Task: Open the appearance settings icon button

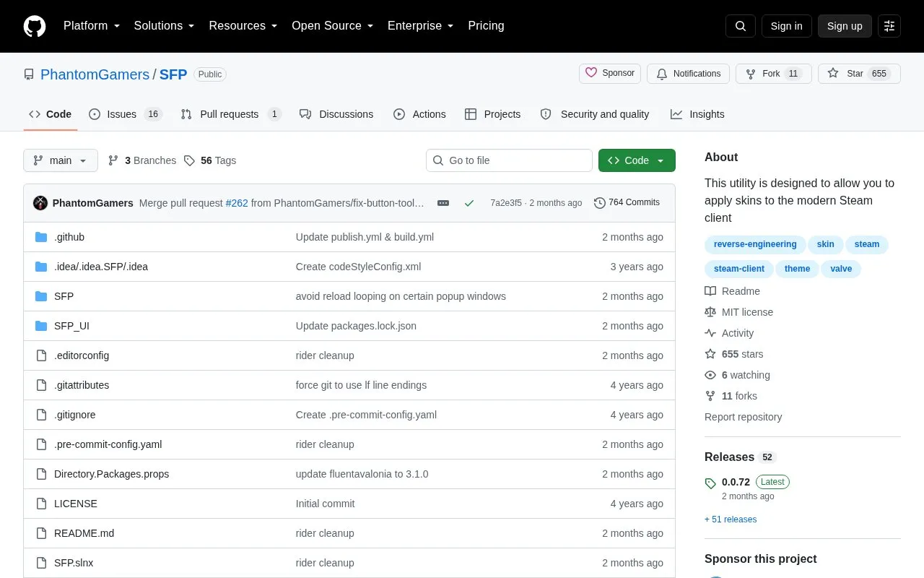Action: tap(889, 26)
